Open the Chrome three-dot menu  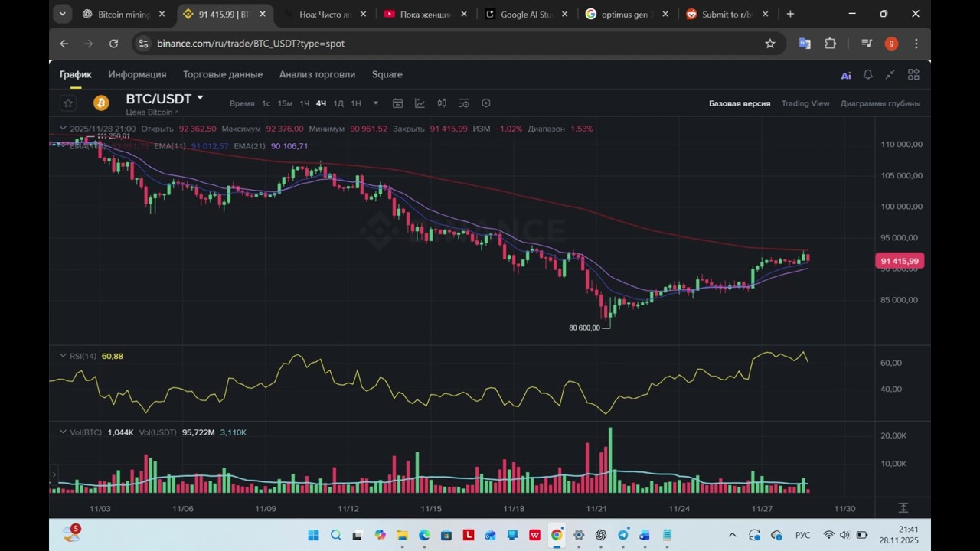916,44
